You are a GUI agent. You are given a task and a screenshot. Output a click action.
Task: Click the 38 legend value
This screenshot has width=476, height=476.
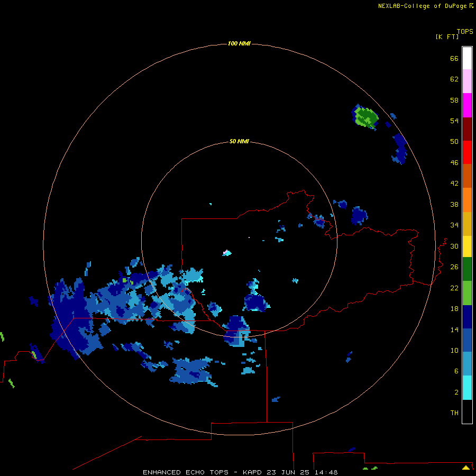pos(454,204)
